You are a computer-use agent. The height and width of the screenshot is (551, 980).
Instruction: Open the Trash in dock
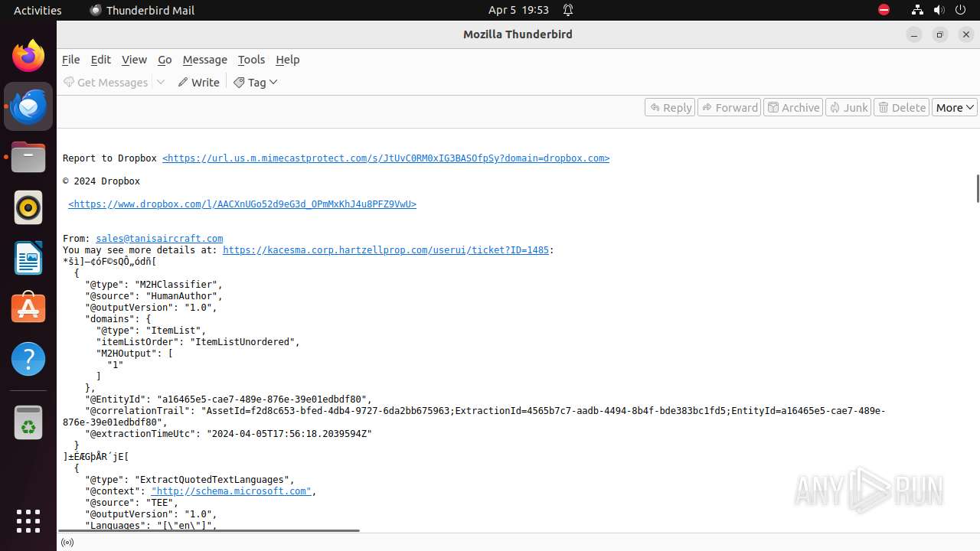coord(28,422)
